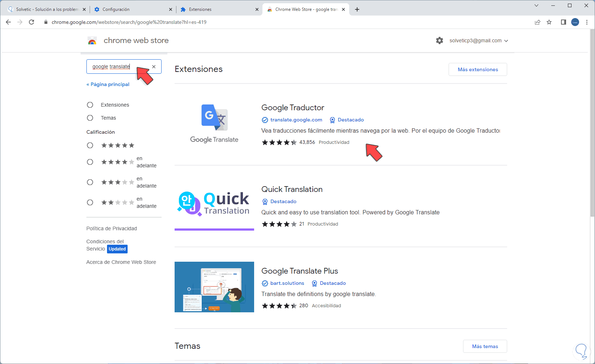Select the Temas filter radio button
Image resolution: width=595 pixels, height=364 pixels.
90,118
